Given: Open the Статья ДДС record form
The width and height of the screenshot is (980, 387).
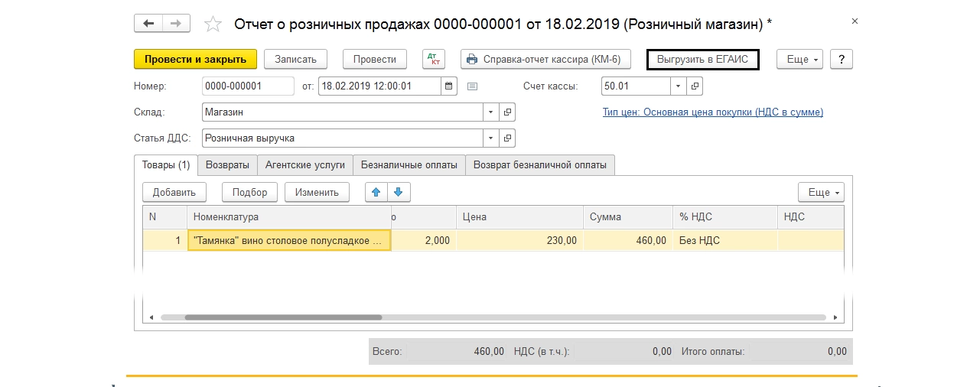Looking at the screenshot, I should tap(507, 138).
